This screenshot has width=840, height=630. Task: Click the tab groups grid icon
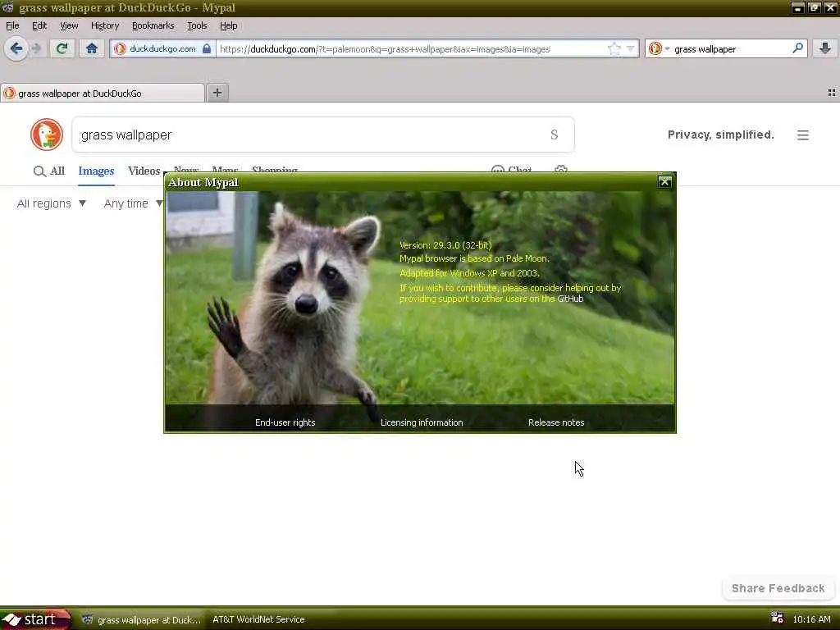tap(832, 93)
